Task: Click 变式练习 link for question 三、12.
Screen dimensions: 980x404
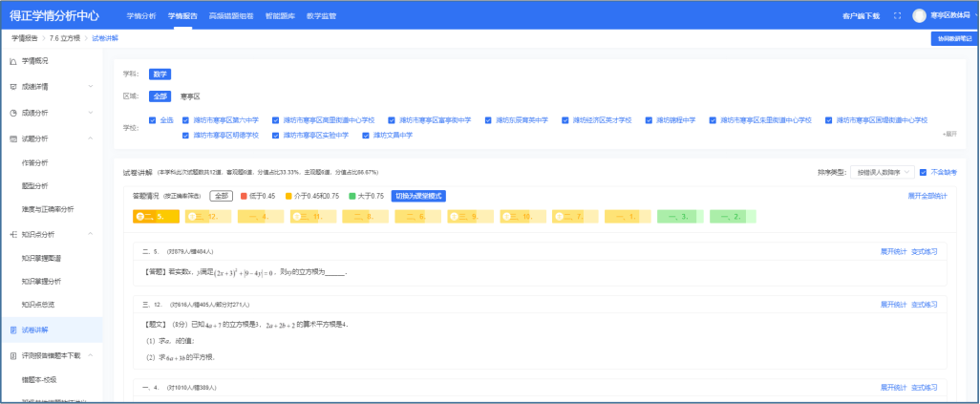Action: point(925,305)
